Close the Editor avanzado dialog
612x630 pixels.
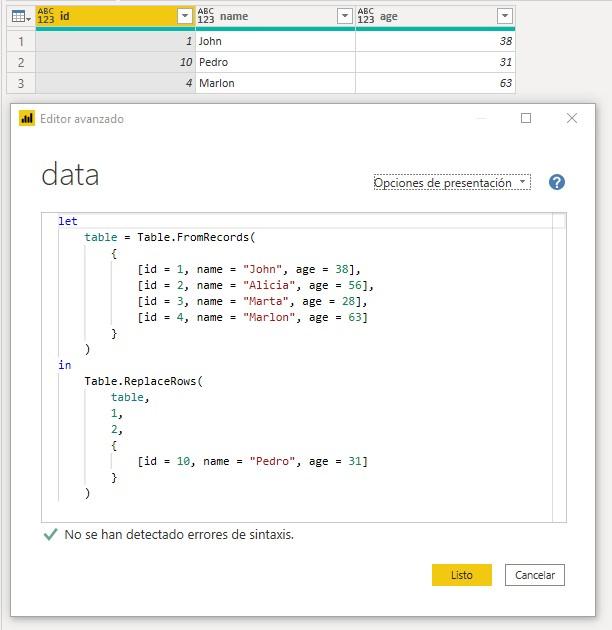(571, 118)
